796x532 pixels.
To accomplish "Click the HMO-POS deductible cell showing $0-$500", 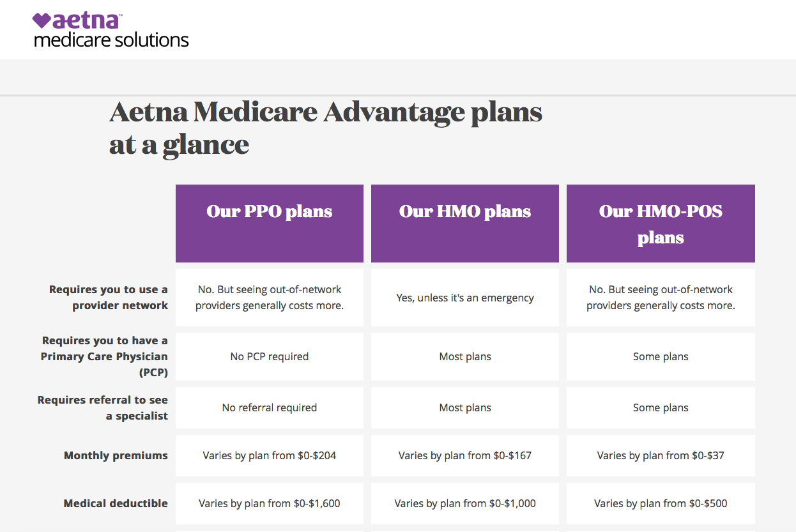I will (661, 503).
